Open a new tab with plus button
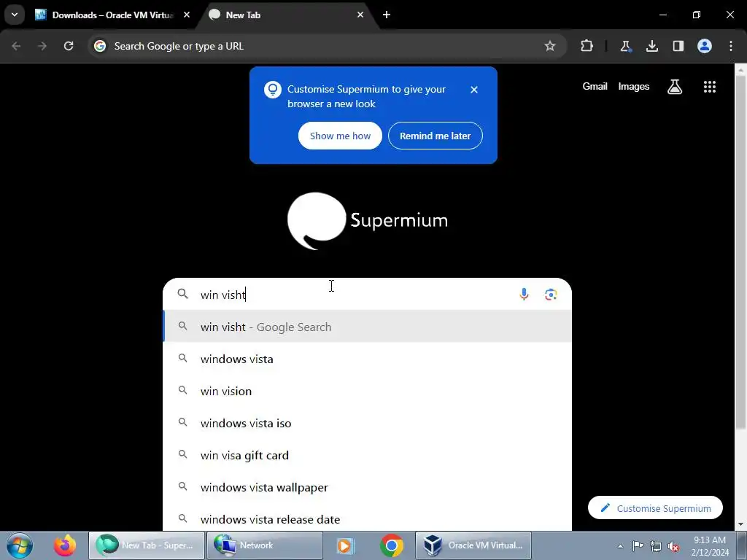747x560 pixels. (x=387, y=15)
